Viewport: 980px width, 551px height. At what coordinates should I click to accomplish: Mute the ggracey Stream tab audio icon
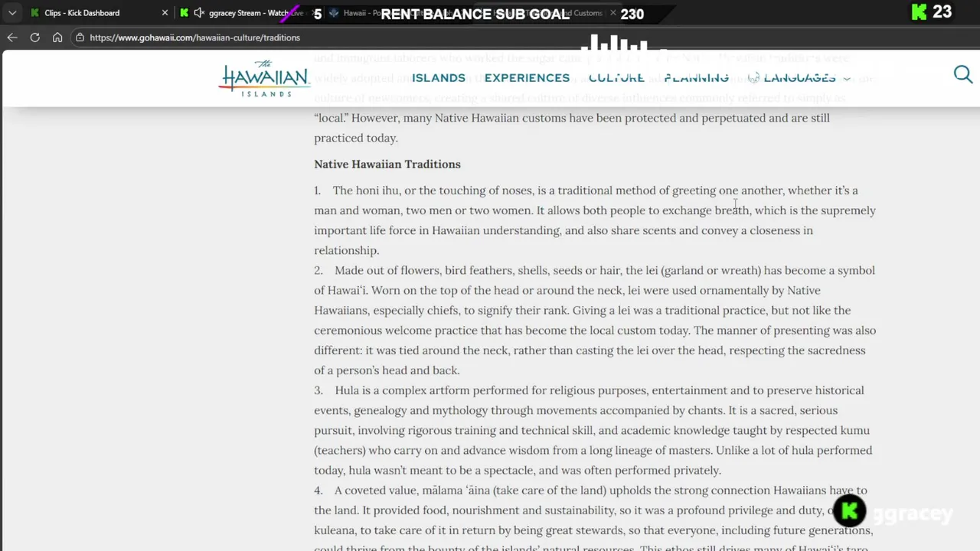coord(199,13)
